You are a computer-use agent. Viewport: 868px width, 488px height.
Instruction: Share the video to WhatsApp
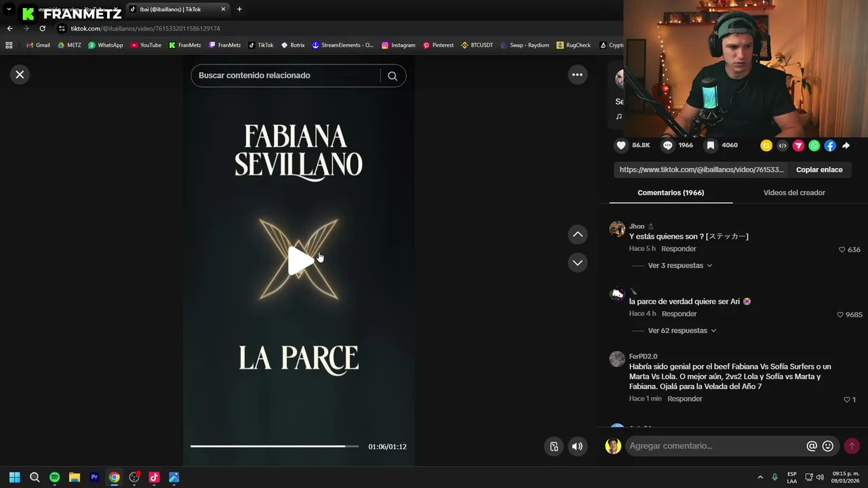tap(814, 146)
